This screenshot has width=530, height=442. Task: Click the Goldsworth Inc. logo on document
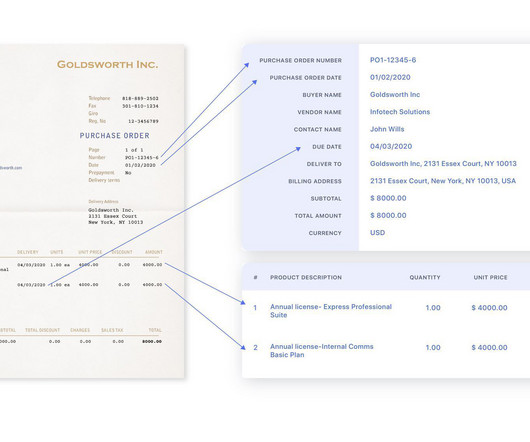(107, 64)
